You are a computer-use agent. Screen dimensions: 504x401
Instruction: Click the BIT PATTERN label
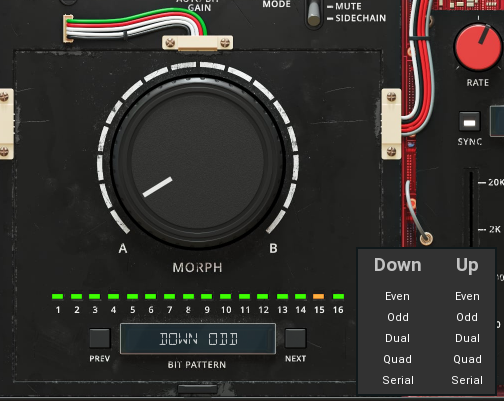197,365
